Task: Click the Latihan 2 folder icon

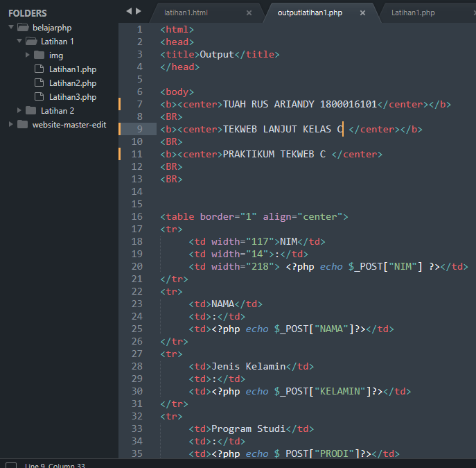Action: coord(31,110)
